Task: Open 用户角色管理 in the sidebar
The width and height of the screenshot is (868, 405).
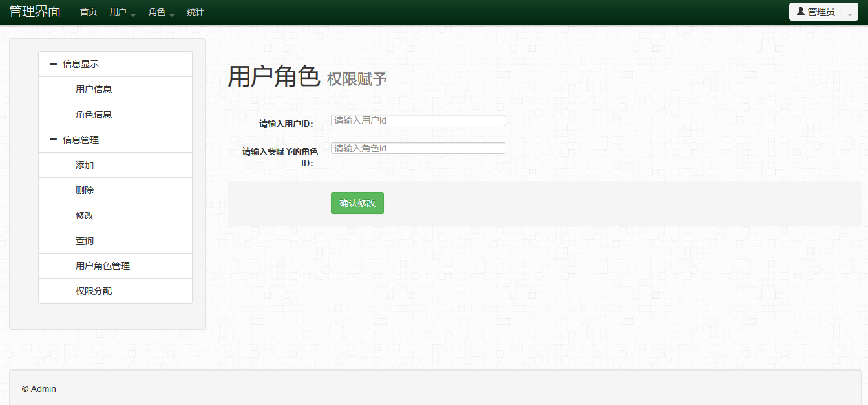Action: click(x=103, y=266)
